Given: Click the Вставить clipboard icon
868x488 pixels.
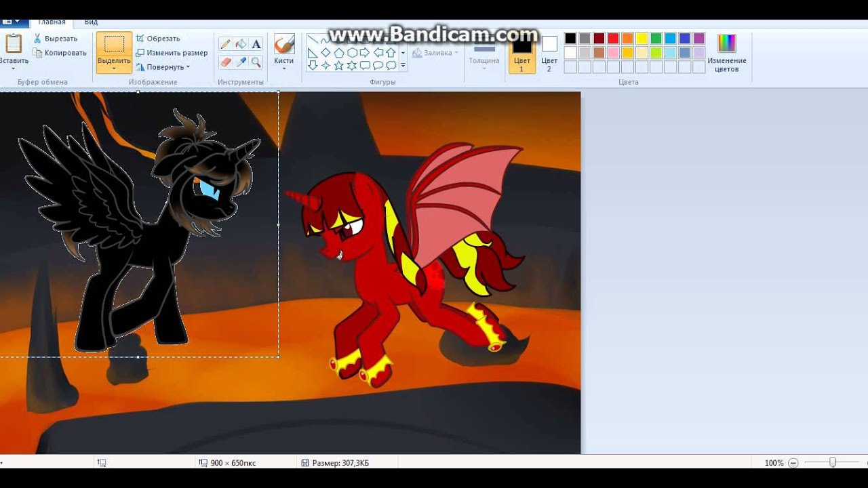Looking at the screenshot, I should coord(13,43).
